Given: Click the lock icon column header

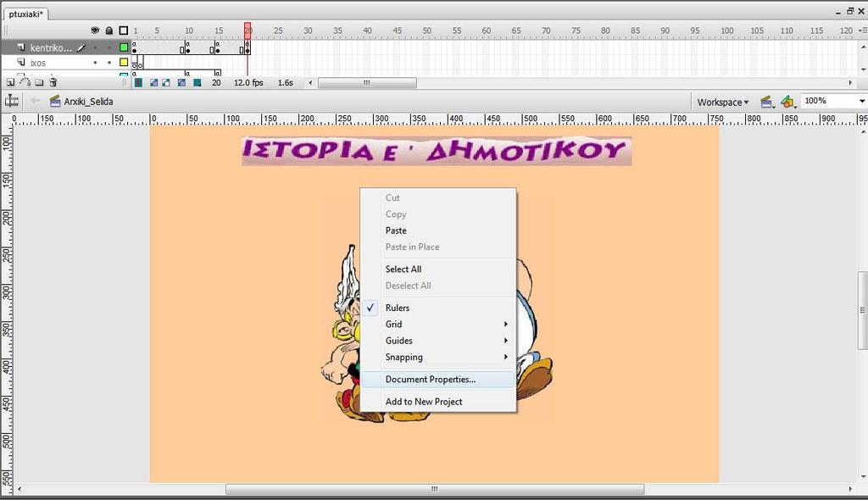Looking at the screenshot, I should coord(109,31).
